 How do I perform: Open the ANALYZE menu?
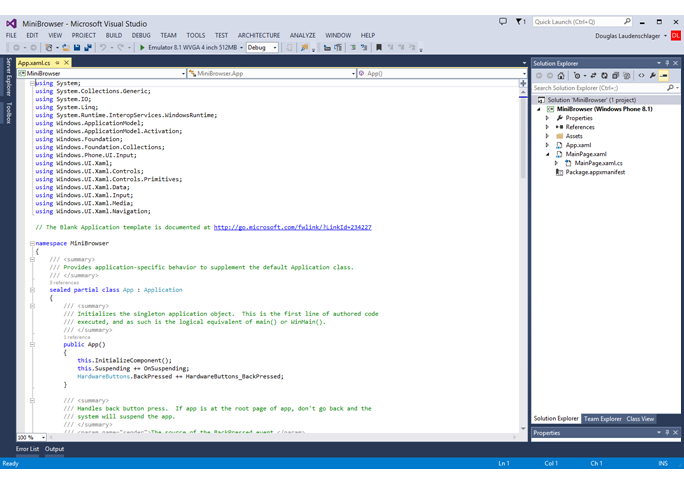point(303,35)
